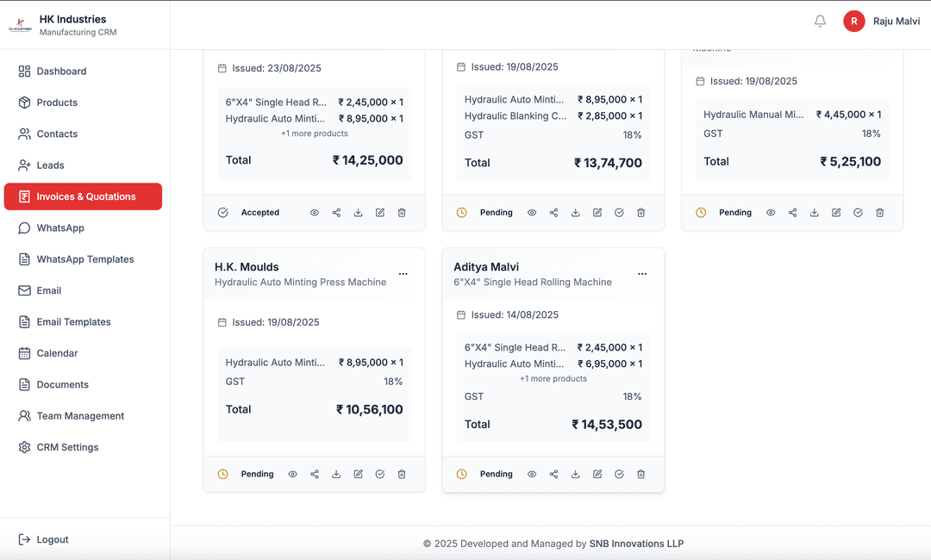Image resolution: width=931 pixels, height=560 pixels.
Task: Open H.K. Moulds card options menu
Action: [x=403, y=273]
